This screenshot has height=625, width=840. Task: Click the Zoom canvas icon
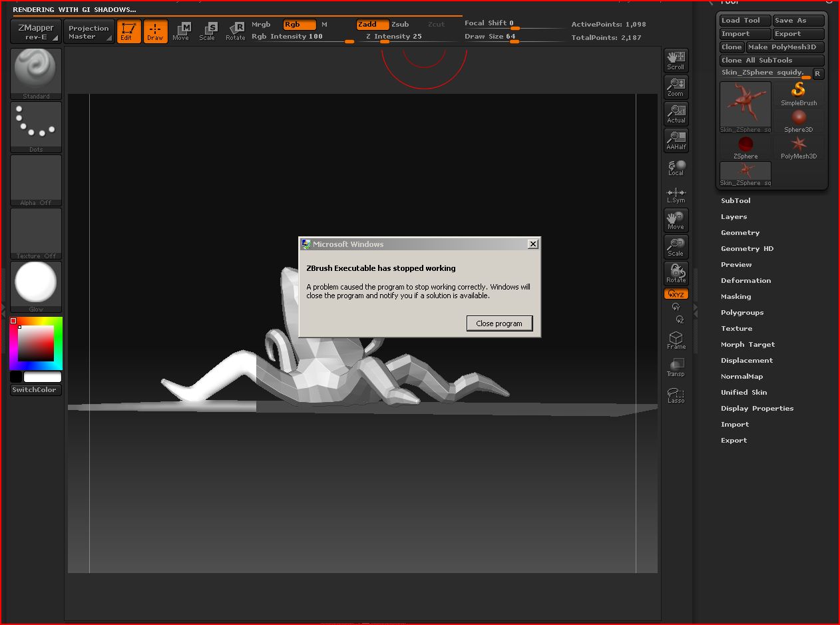pyautogui.click(x=676, y=87)
